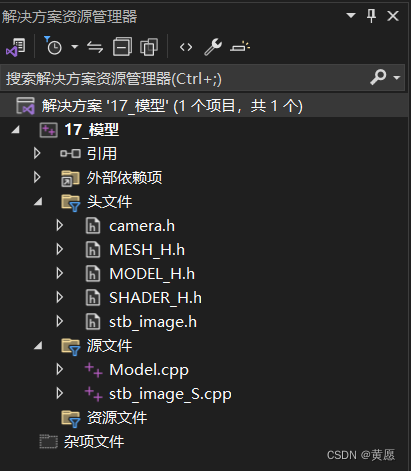Select the solution '17_模型' root node
The image size is (411, 471).
204,106
